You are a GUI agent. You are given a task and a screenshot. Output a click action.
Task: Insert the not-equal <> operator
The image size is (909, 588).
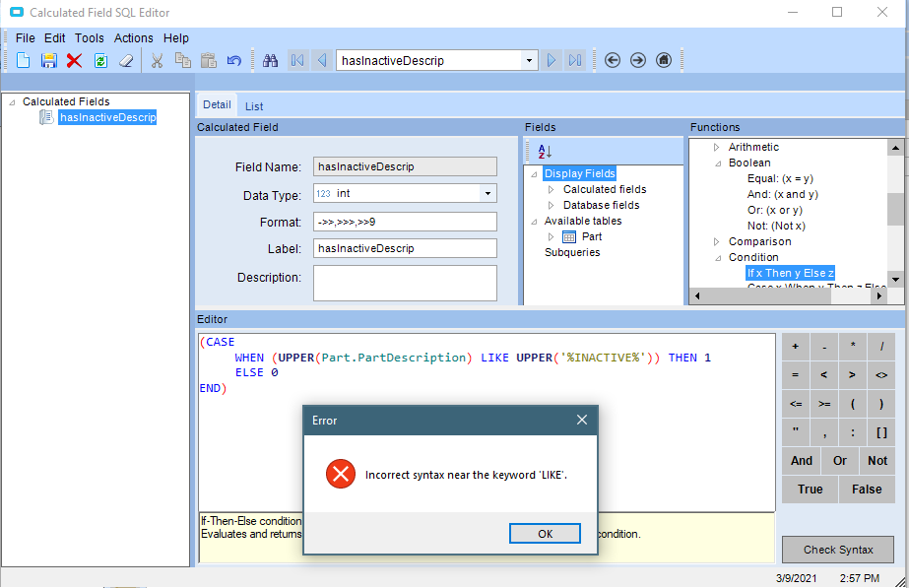(x=881, y=374)
